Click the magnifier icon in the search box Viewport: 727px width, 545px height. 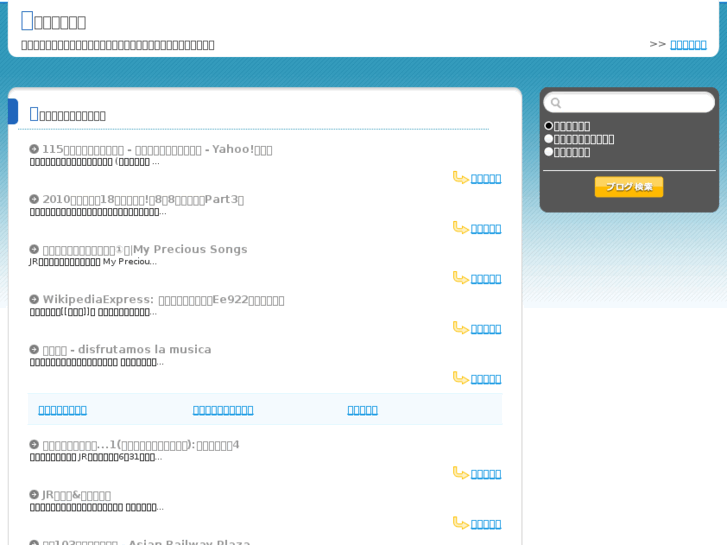[556, 103]
